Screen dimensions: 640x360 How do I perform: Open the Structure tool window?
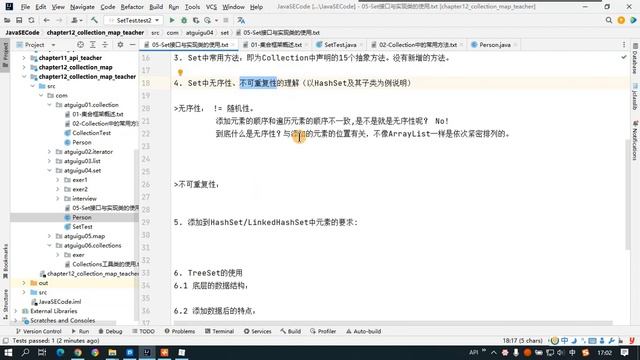click(x=5, y=304)
